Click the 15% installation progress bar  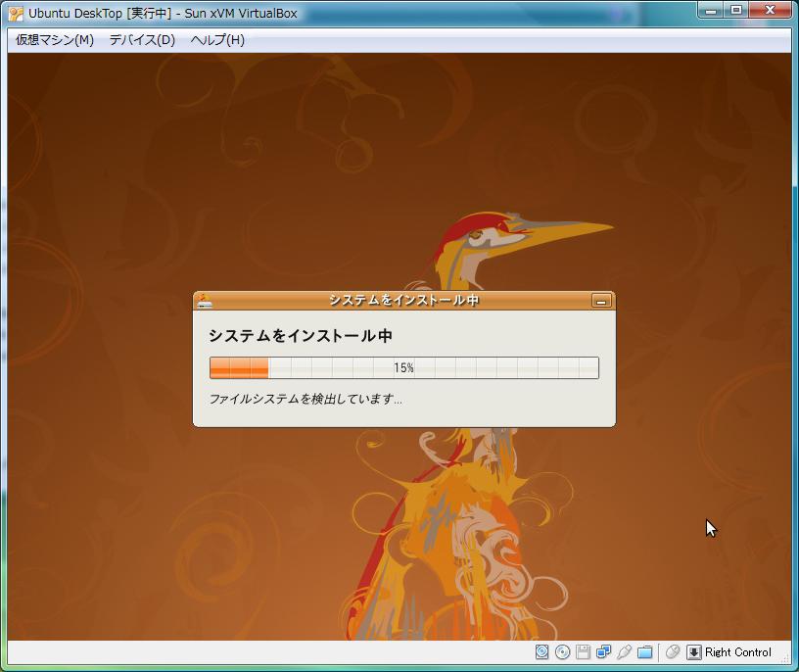(404, 367)
